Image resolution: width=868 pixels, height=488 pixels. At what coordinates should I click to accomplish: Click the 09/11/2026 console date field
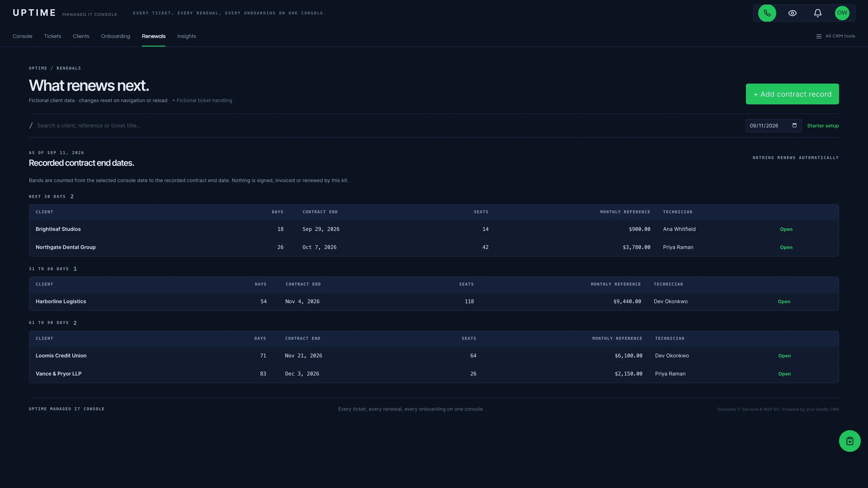pos(773,126)
